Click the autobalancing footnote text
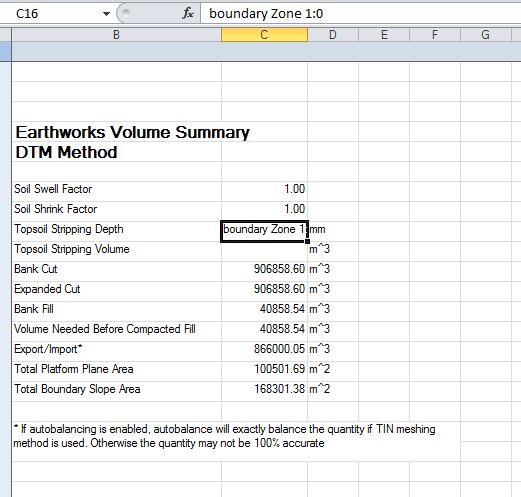Screen dimensions: 521x497 tap(224, 436)
